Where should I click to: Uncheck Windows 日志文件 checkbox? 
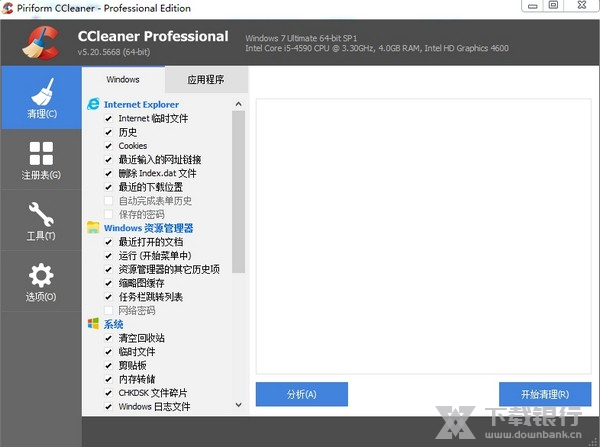(108, 406)
